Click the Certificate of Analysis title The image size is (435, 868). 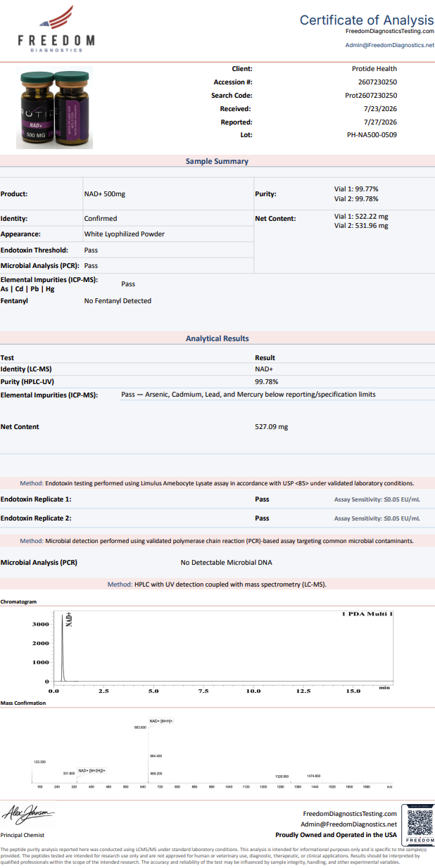click(x=367, y=20)
